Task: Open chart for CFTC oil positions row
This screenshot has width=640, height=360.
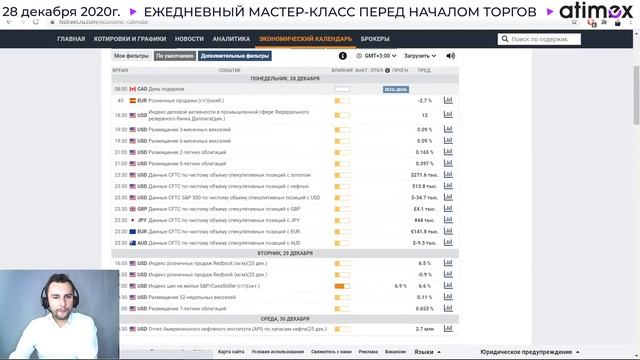Action: [x=448, y=186]
